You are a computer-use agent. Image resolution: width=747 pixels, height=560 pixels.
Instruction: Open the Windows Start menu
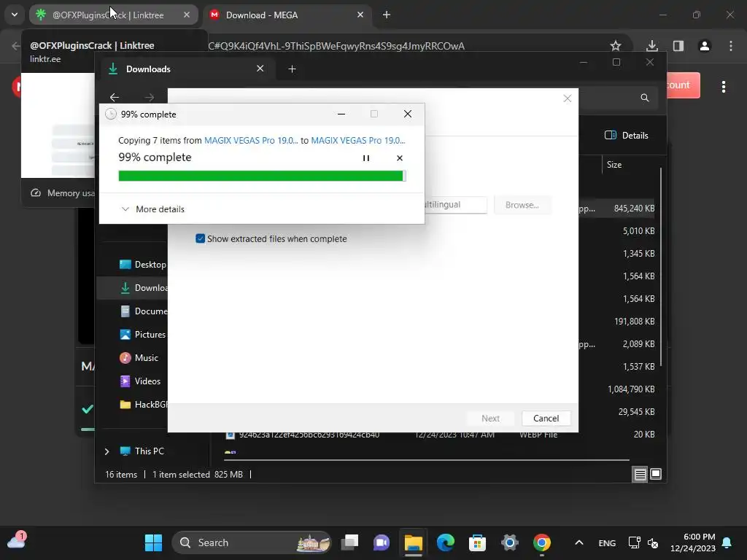point(153,542)
